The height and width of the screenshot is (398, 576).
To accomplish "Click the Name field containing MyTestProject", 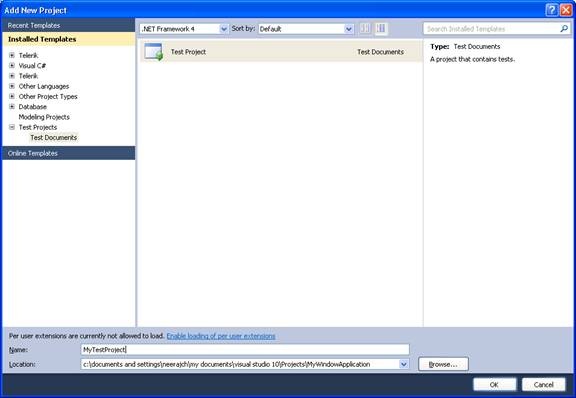I will 245,349.
